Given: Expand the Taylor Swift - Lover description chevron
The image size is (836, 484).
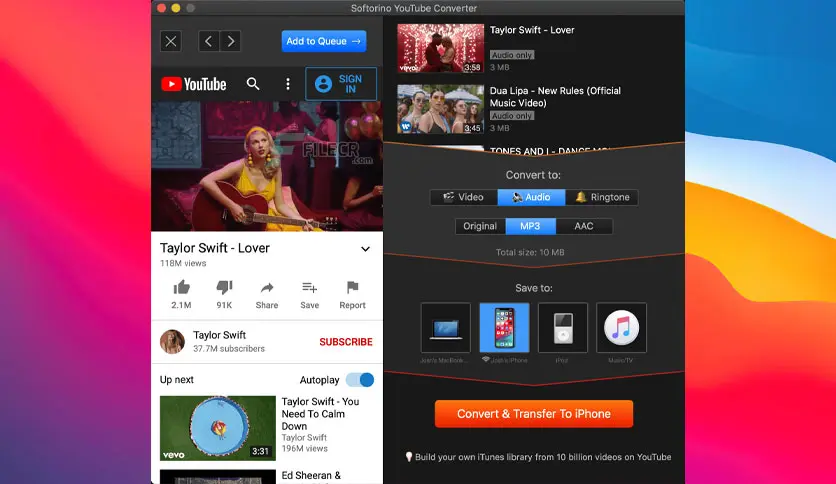Looking at the screenshot, I should coord(365,249).
